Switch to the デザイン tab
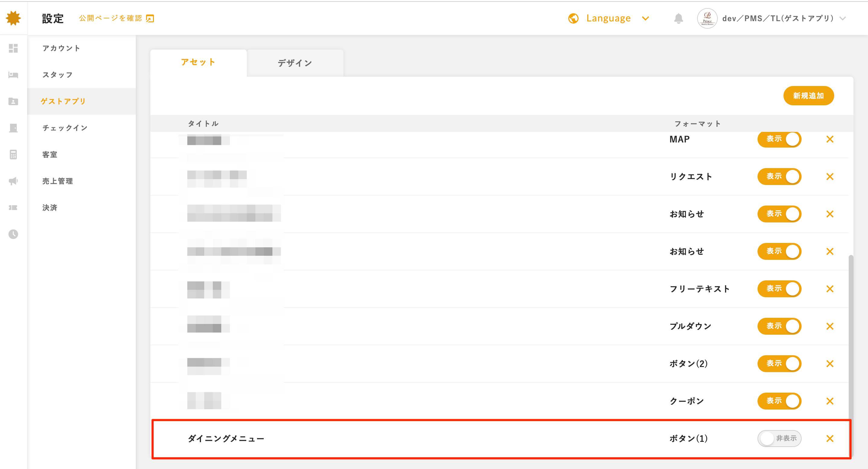Screen dimensions: 868x469 click(295, 63)
